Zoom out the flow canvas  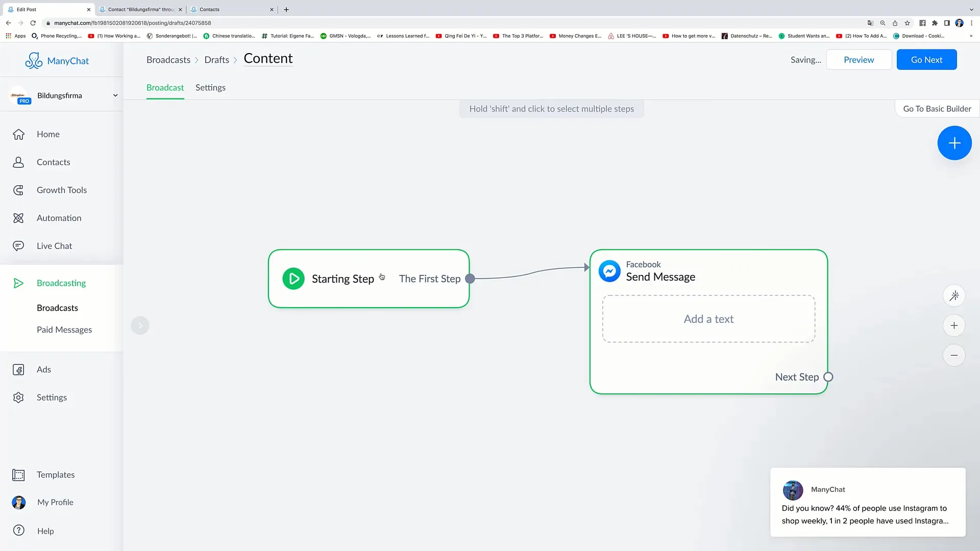tap(954, 355)
